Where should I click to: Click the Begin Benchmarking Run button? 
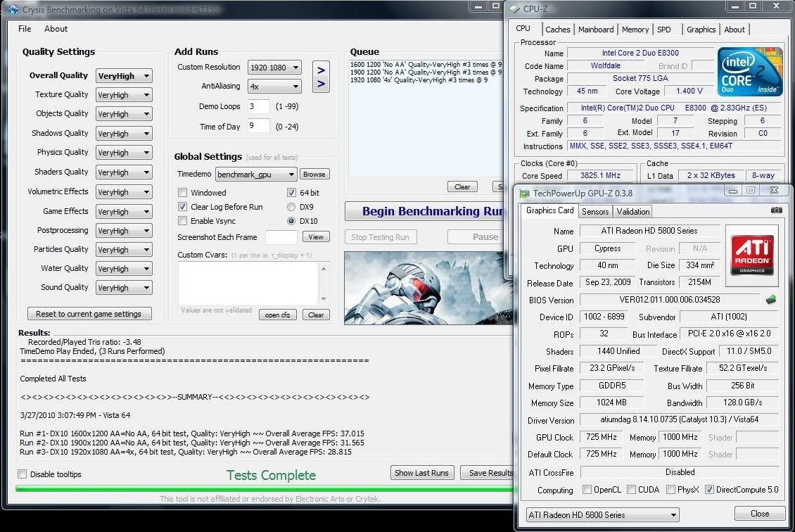pos(429,212)
